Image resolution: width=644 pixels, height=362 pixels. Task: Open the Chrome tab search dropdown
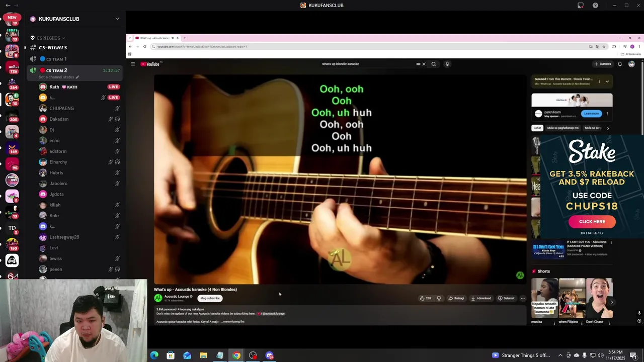130,38
